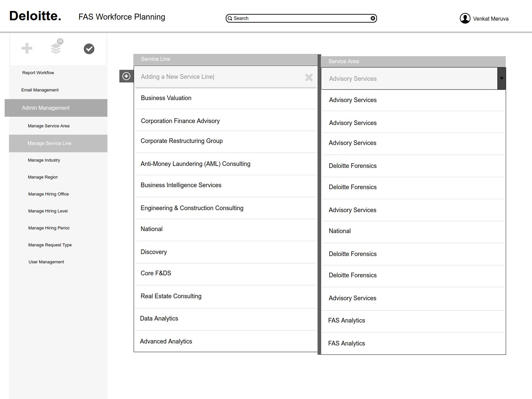532x399 pixels.
Task: Select Real Estate Consulting row
Action: click(x=226, y=296)
